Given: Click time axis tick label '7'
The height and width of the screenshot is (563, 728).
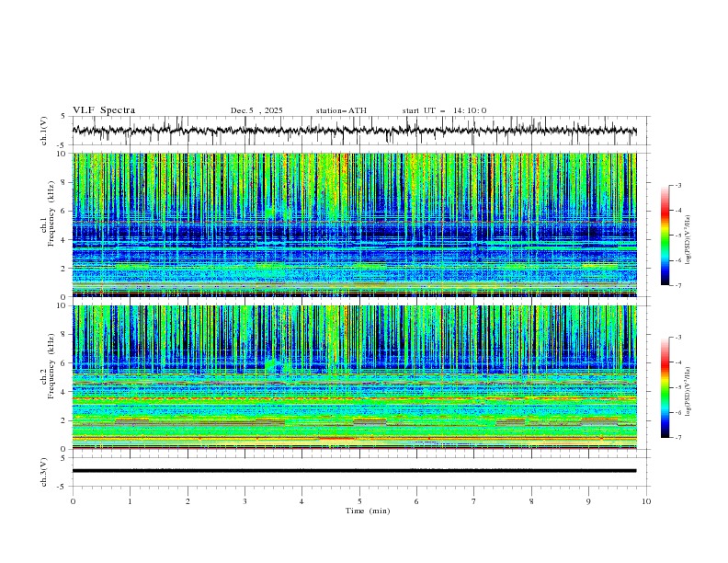Looking at the screenshot, I should pos(474,501).
